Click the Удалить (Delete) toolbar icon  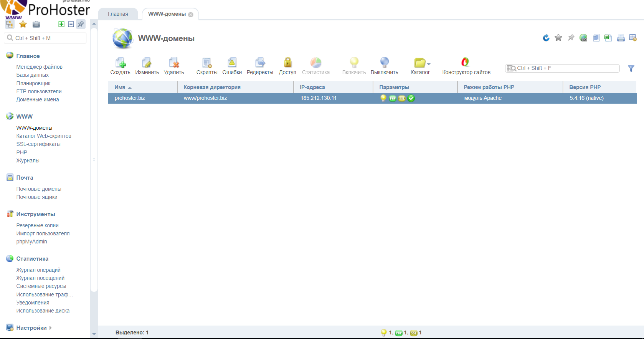(174, 63)
